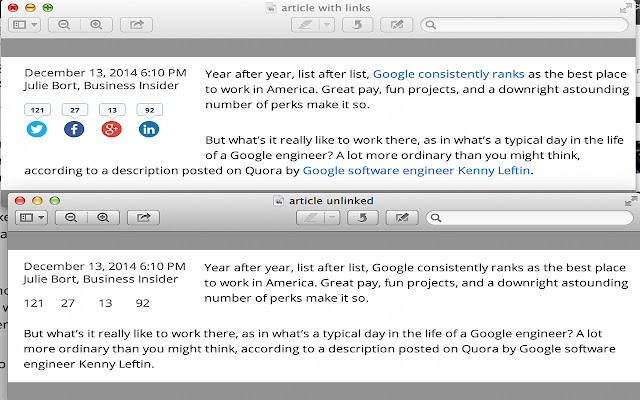Click 'engineer Kenny Leftin.' text in unlinked window
This screenshot has width=640, height=400.
tap(89, 364)
